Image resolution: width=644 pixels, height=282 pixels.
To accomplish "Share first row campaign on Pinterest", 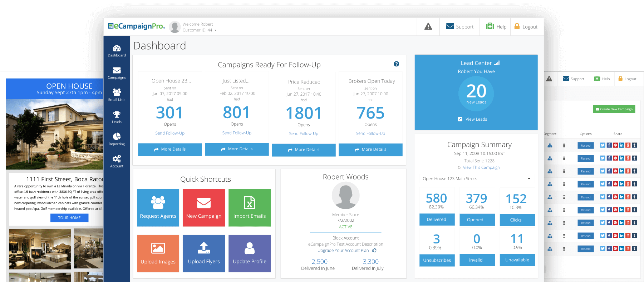I will click(x=615, y=145).
